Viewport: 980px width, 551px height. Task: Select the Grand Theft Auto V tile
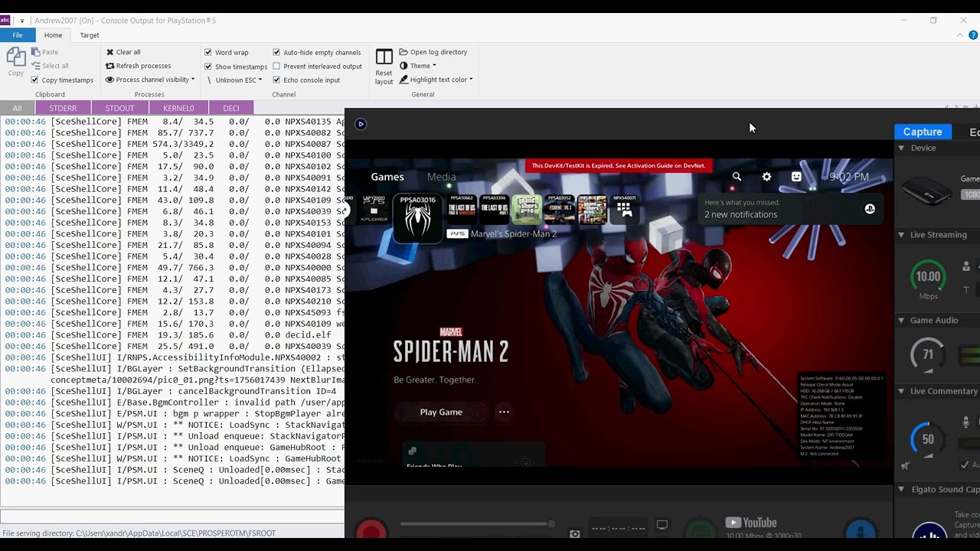pos(592,209)
